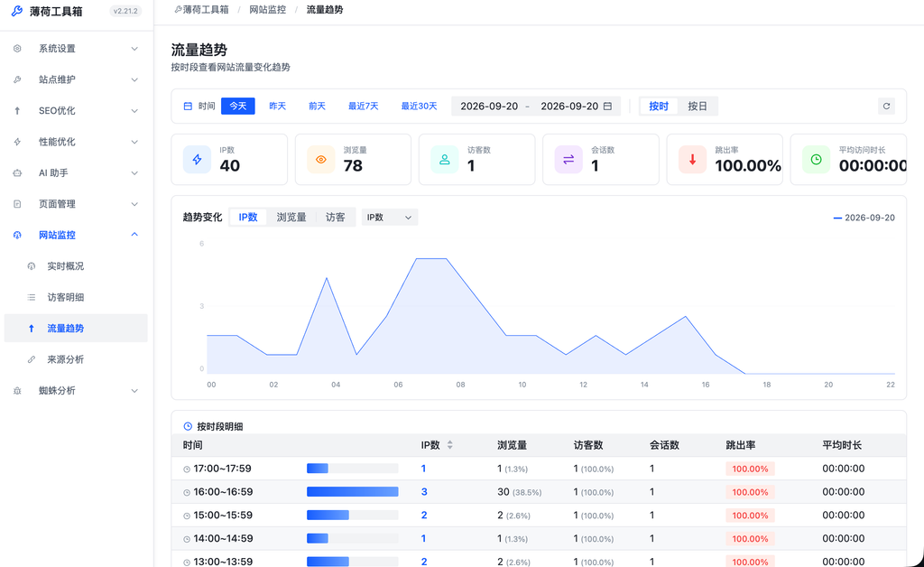Select the 最近7天 time filter
Screen dimensions: 924x567
pos(363,107)
